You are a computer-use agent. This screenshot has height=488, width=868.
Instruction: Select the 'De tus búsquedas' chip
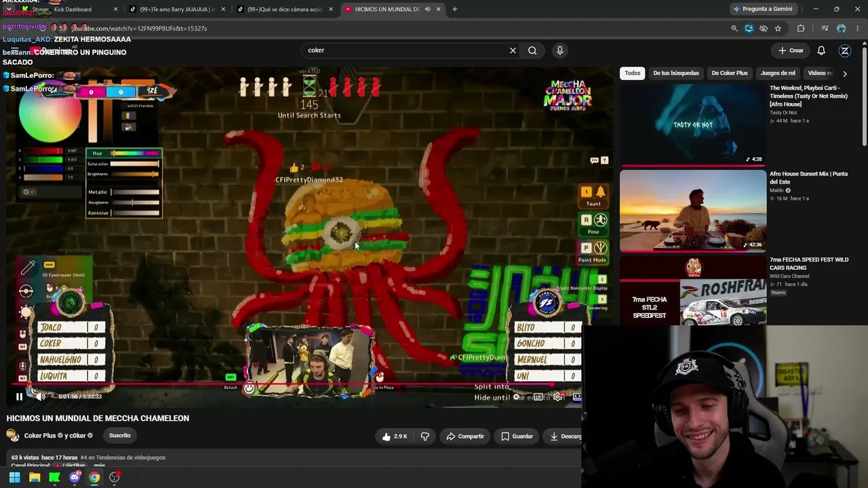coord(676,73)
